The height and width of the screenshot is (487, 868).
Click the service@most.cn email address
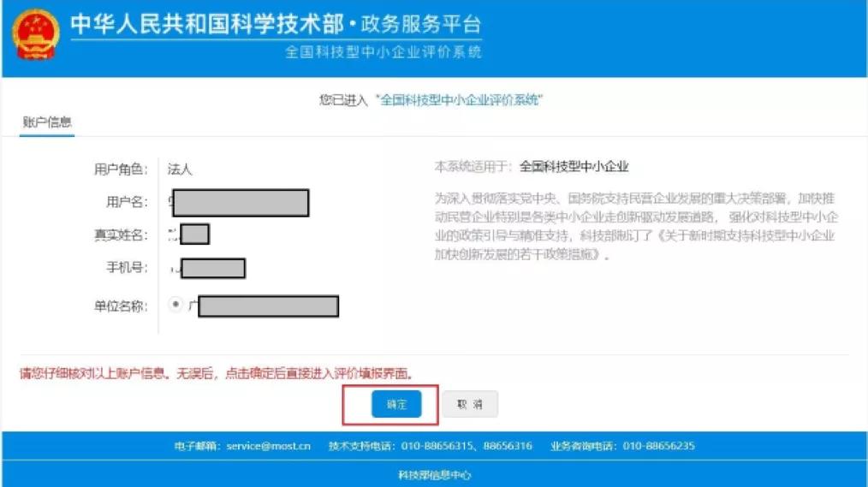pyautogui.click(x=269, y=446)
